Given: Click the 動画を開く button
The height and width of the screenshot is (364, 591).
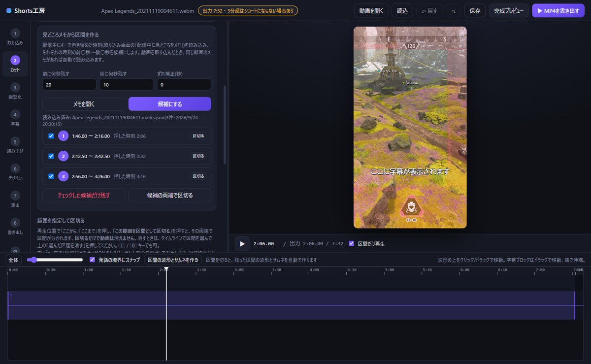Looking at the screenshot, I should tap(371, 10).
